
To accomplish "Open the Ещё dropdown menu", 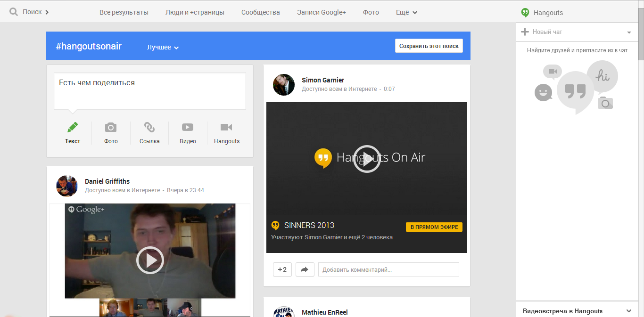I will (406, 12).
